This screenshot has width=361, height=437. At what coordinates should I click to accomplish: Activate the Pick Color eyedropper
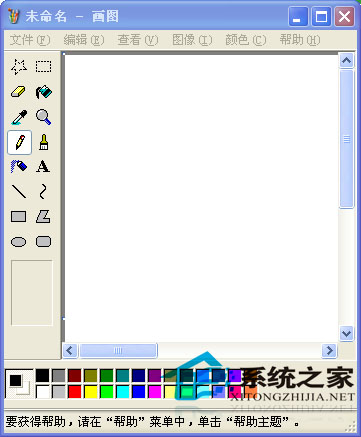pyautogui.click(x=19, y=117)
